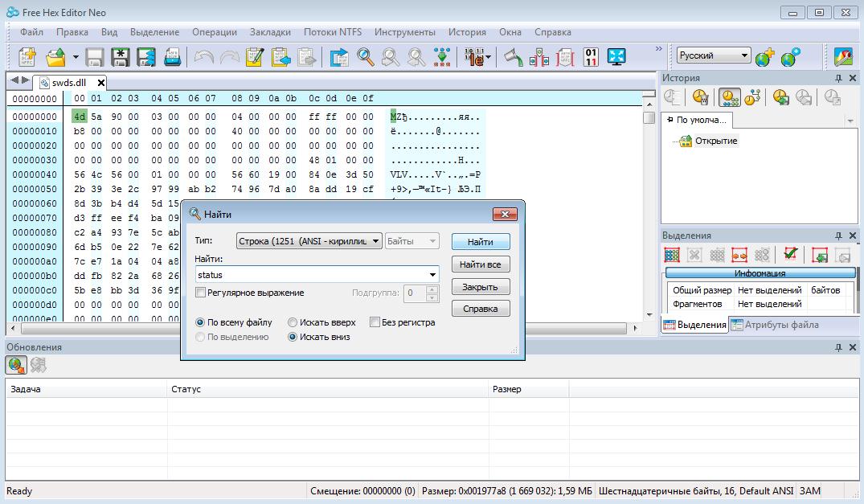Toggle the list history view button
Screen dimensions: 864x504
coord(730,97)
